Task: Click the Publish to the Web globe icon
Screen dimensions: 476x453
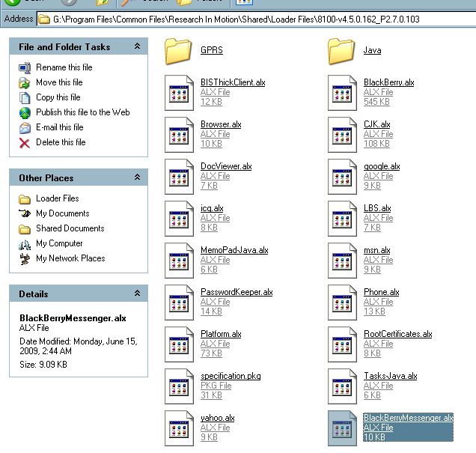Action: (25, 112)
